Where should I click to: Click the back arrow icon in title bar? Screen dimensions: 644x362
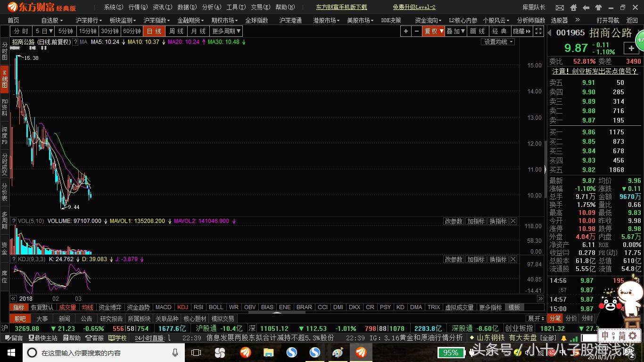pos(586,8)
